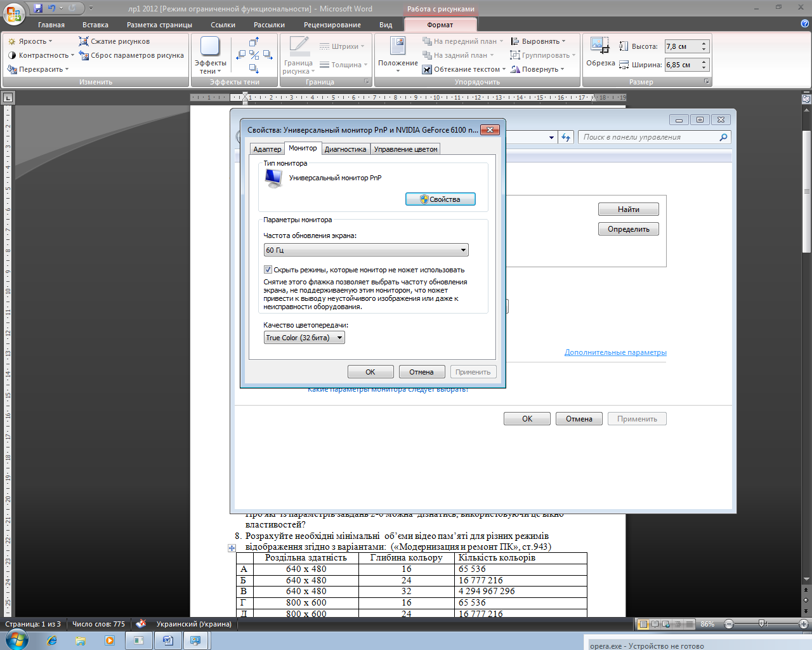Toggle 'Скрыть режимы' checkbox in pictured dialog
Screen dimensions: 812x650
[268, 270]
